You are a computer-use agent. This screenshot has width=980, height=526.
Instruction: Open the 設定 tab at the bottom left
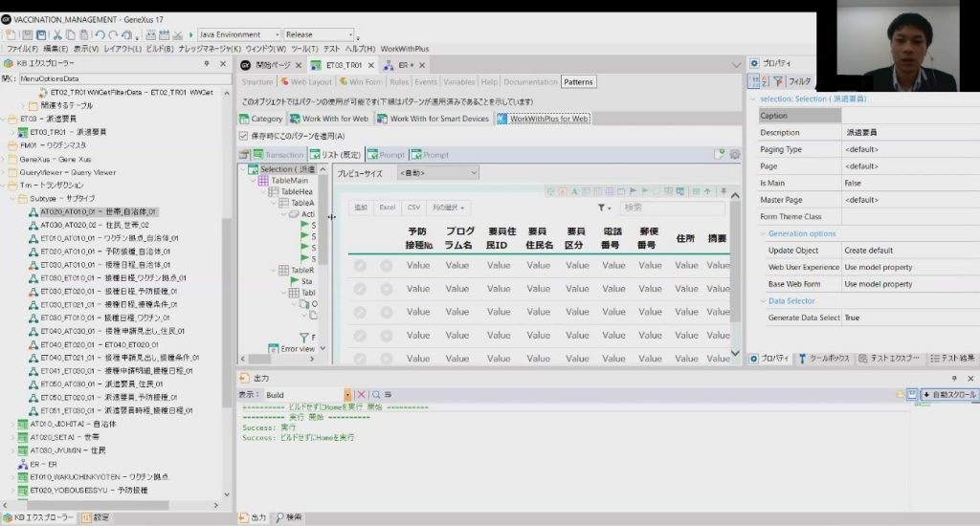point(96,518)
